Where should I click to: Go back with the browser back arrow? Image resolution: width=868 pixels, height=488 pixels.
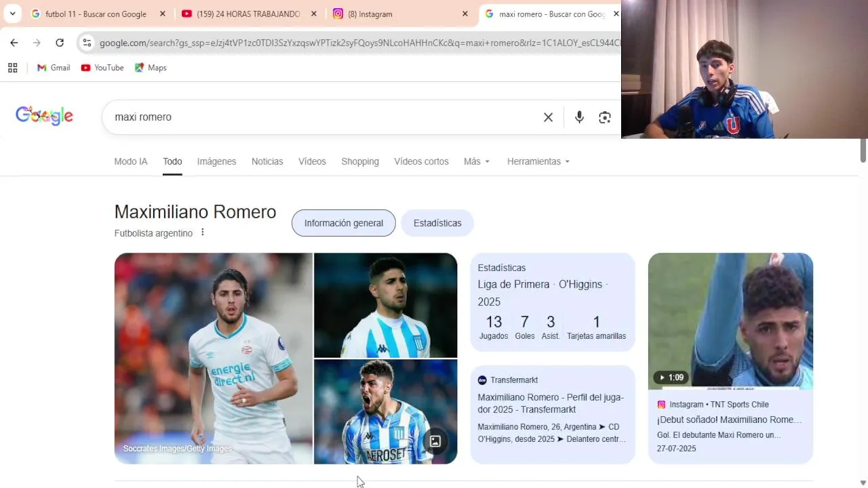14,43
